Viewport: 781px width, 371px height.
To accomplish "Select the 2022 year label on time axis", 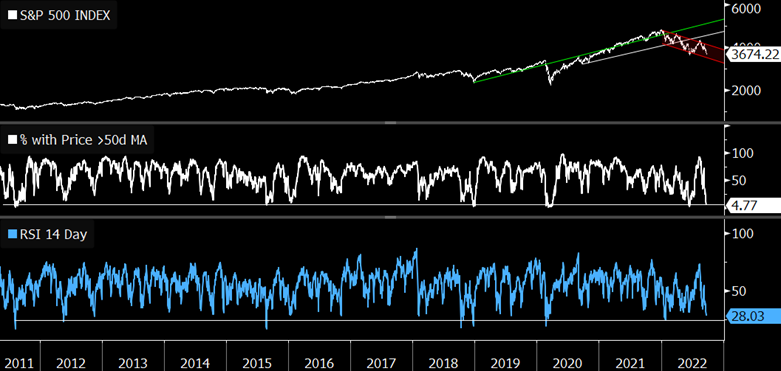I will (x=691, y=363).
